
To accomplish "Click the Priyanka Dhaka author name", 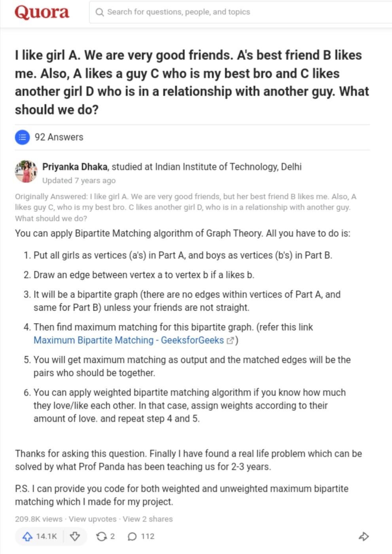I will coord(75,167).
